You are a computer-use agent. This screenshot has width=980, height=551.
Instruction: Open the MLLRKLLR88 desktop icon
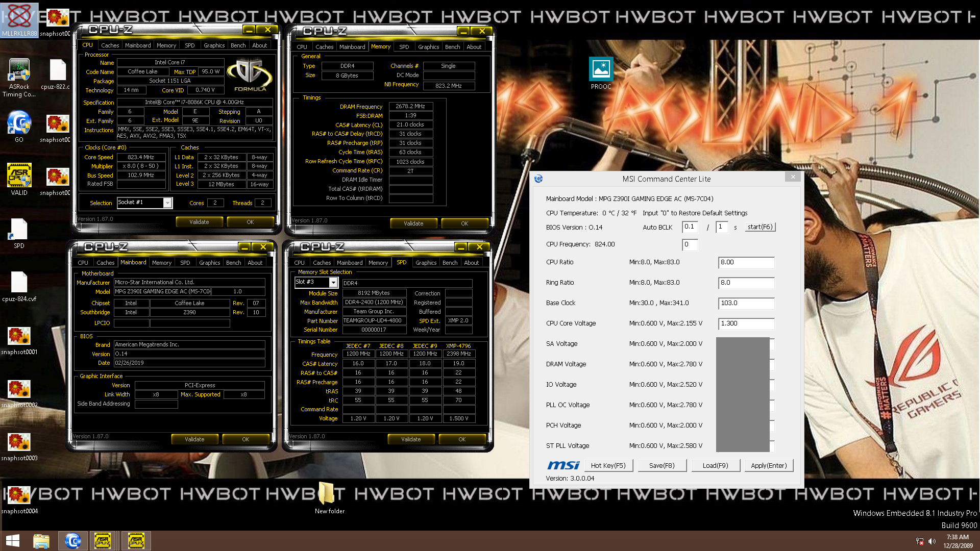pyautogui.click(x=19, y=20)
